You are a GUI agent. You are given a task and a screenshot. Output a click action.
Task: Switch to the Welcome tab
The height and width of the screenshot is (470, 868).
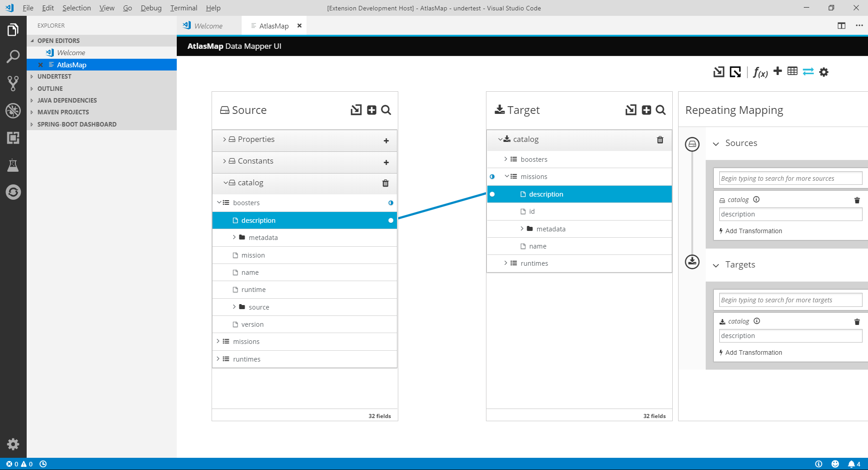coord(208,26)
